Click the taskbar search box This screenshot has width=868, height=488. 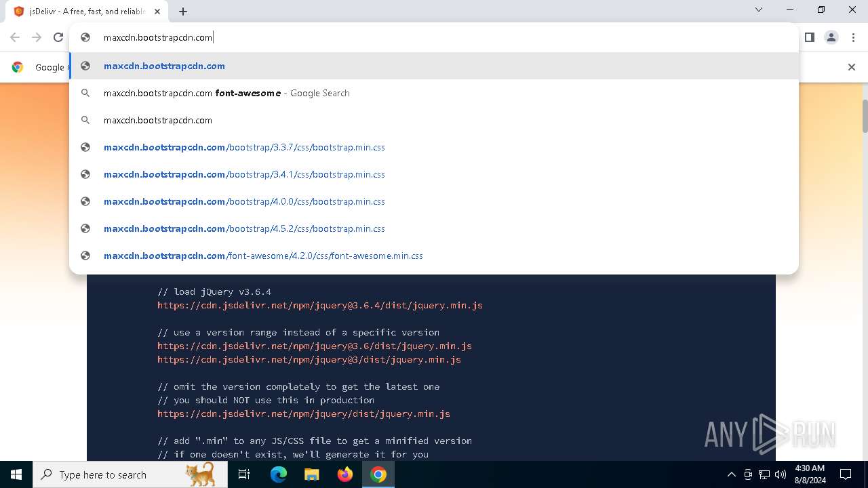pos(130,474)
